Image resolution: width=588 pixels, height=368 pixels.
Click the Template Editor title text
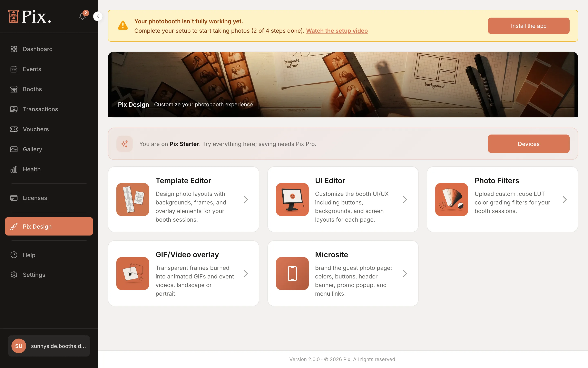(x=183, y=181)
